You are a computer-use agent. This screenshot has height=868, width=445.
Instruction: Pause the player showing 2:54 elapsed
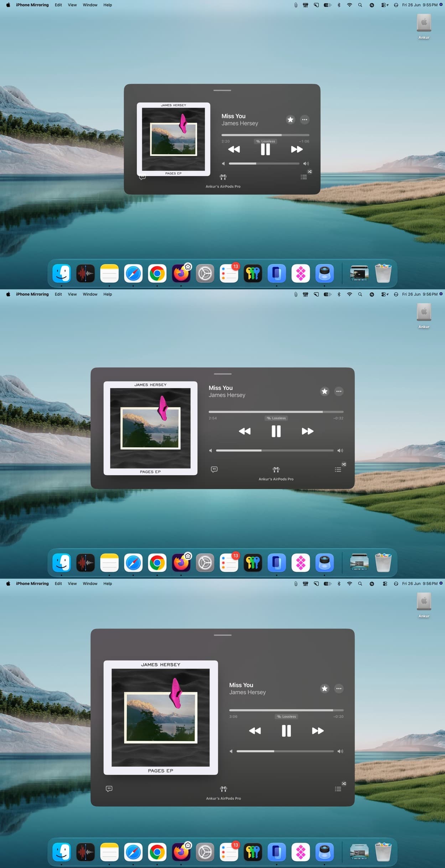[x=276, y=431]
